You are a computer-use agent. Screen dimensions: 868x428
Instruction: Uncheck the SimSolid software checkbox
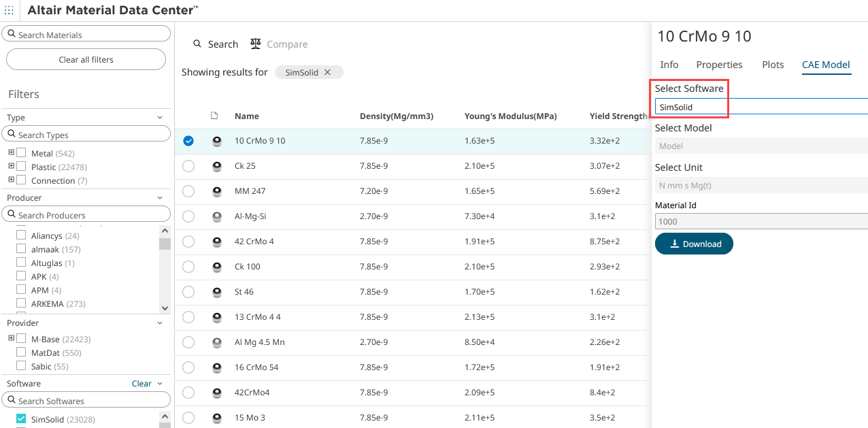click(22, 419)
